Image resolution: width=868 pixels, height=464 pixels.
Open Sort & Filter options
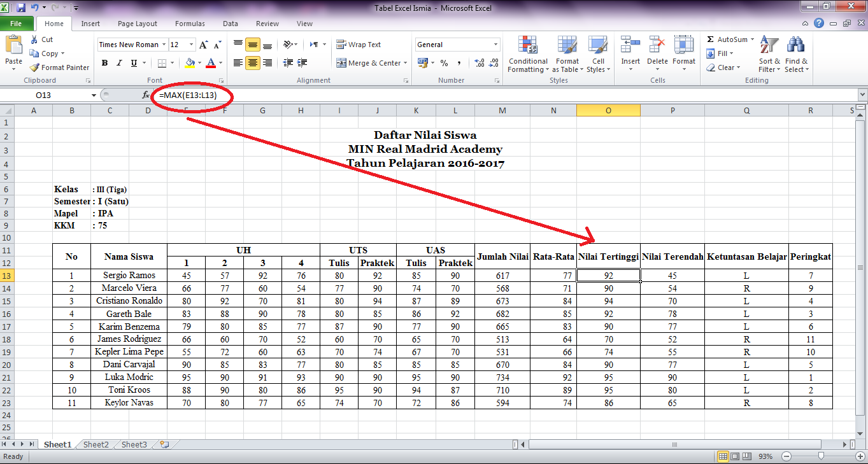click(769, 55)
